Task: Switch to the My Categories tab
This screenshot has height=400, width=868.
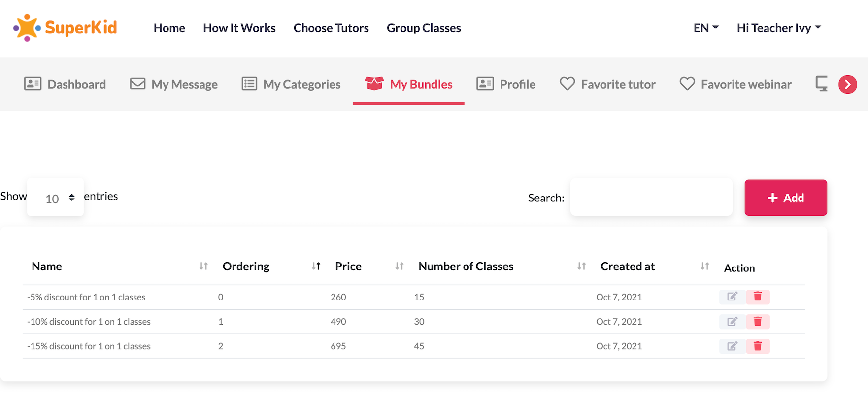Action: (x=291, y=84)
